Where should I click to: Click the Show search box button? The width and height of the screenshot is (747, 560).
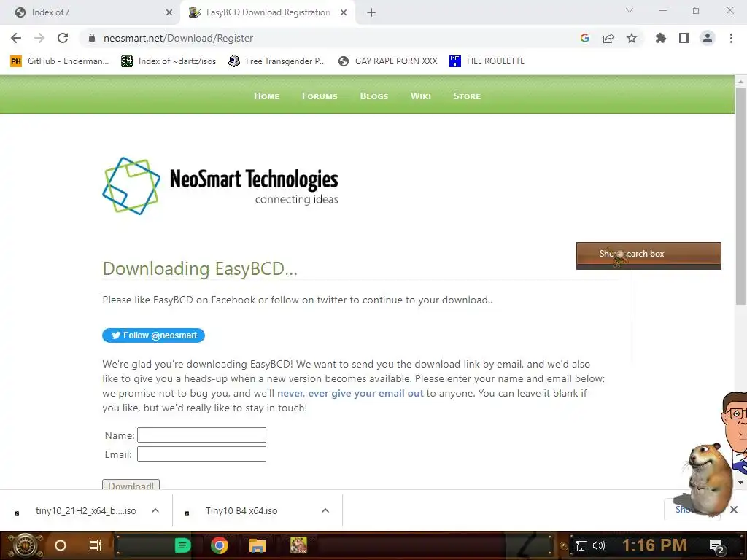tap(649, 255)
